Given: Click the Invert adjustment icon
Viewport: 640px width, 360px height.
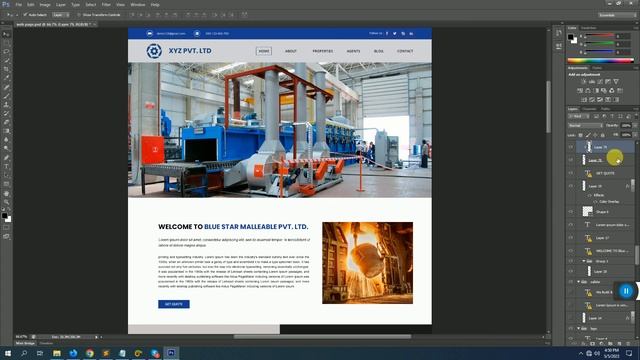Looking at the screenshot, I should 584,100.
